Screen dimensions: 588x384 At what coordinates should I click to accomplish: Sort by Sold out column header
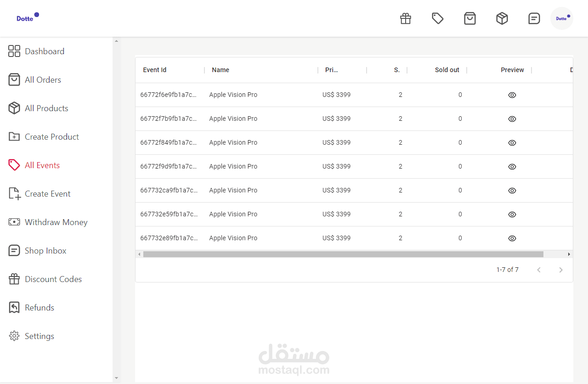(447, 70)
